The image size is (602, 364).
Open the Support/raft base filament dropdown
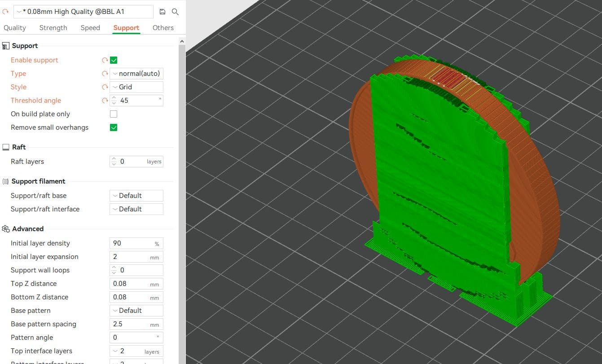click(136, 196)
